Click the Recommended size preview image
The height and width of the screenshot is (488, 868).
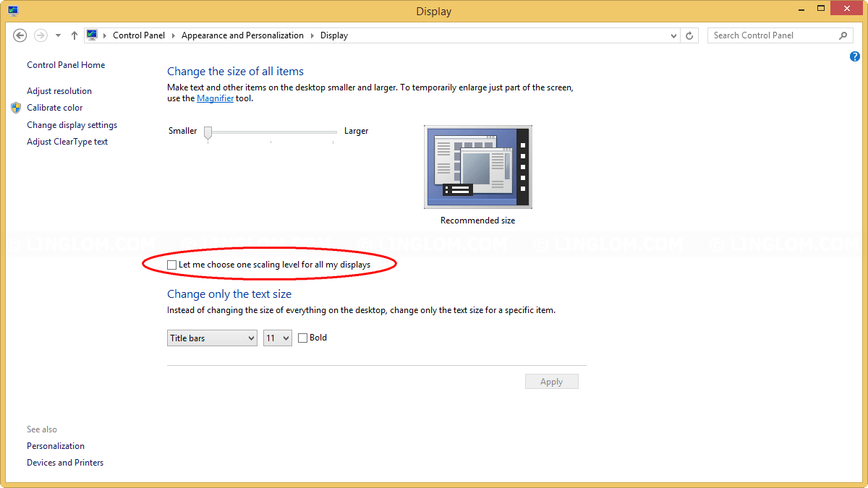pos(477,166)
